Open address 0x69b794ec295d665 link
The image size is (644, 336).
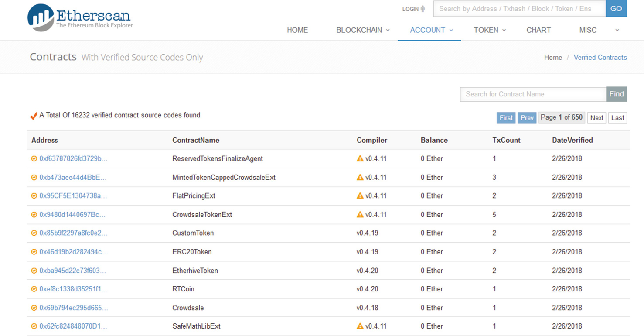click(x=74, y=308)
